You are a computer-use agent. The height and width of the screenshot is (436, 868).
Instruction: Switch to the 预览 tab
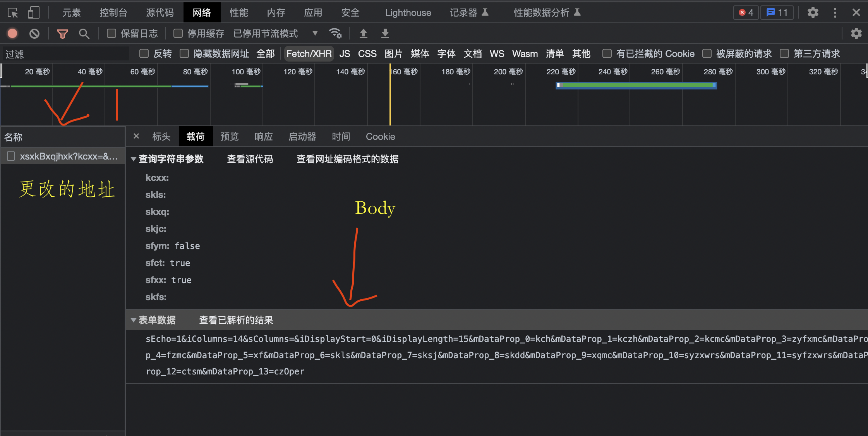229,136
